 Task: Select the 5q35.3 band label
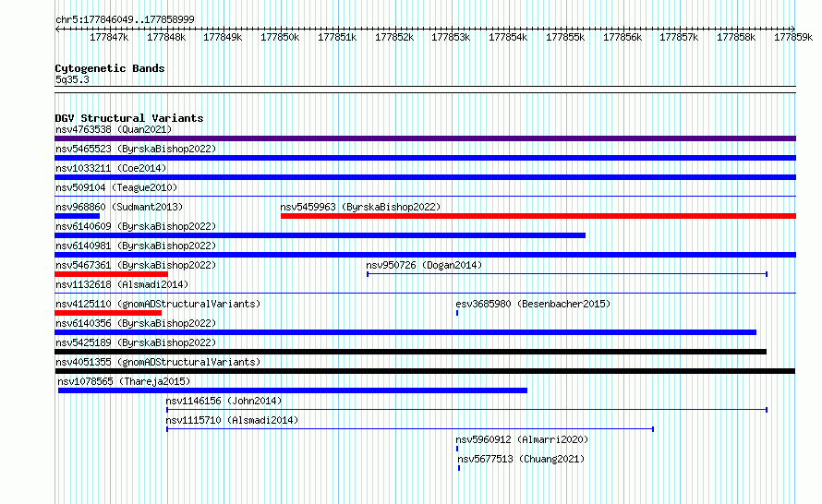pos(72,79)
